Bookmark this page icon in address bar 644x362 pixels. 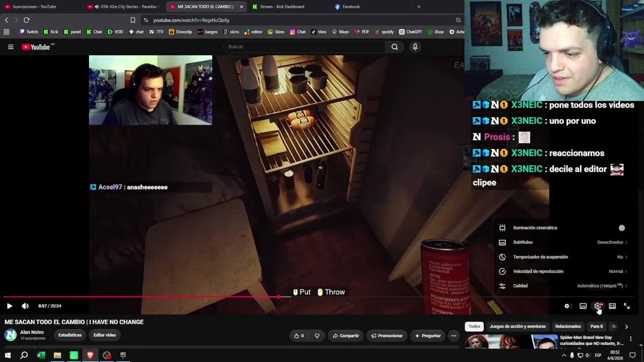click(133, 20)
